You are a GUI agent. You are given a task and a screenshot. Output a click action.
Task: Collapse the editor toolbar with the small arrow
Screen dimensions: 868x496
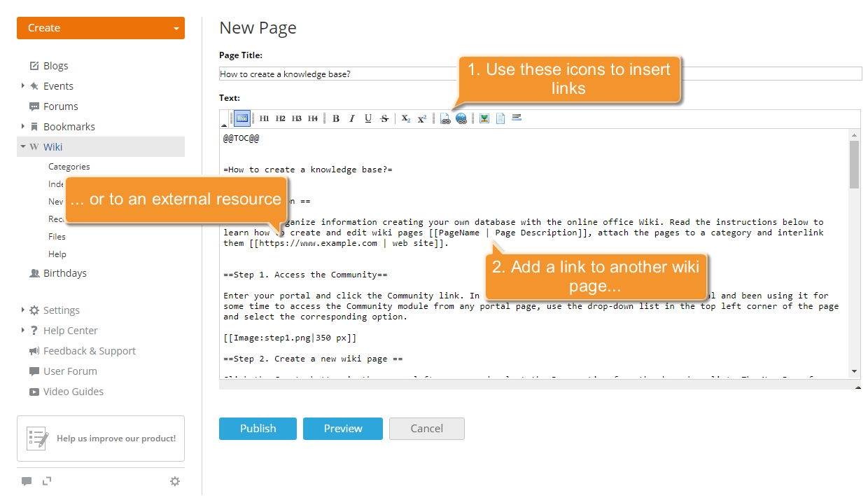click(x=224, y=125)
